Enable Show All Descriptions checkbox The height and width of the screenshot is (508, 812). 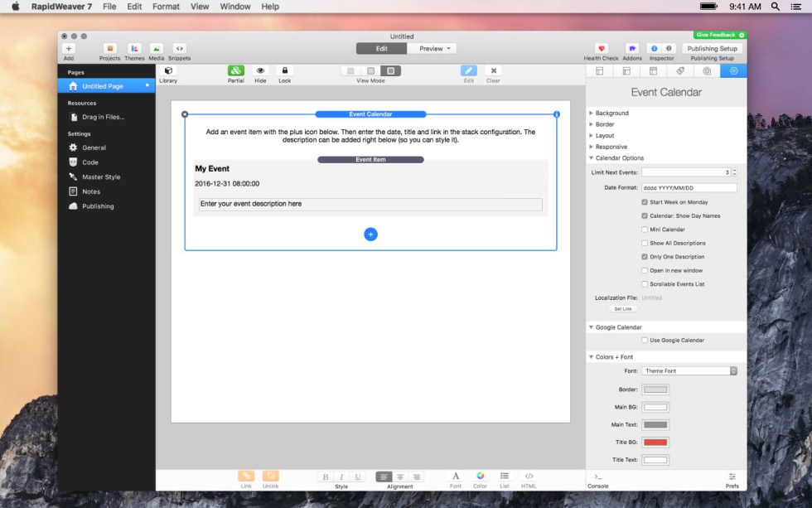click(645, 244)
